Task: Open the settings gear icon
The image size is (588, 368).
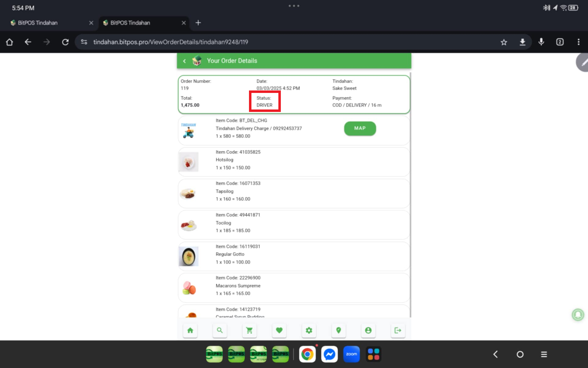Action: 309,330
